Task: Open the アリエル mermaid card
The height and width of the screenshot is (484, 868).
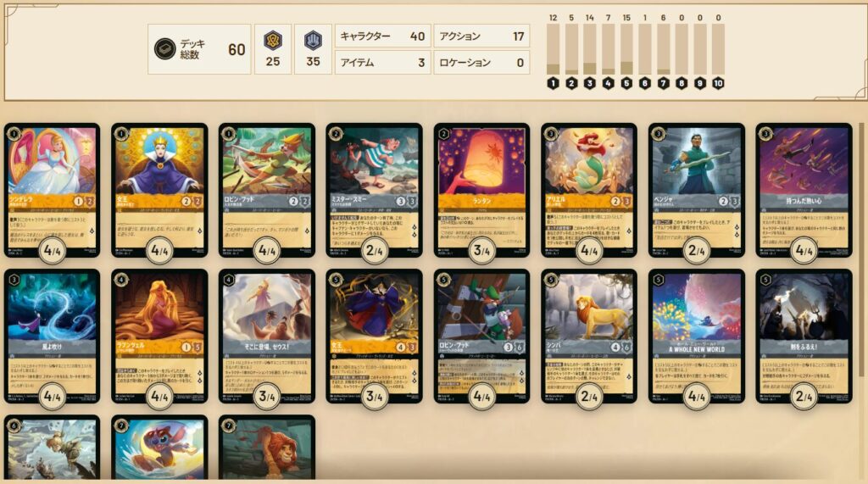Action: point(589,190)
